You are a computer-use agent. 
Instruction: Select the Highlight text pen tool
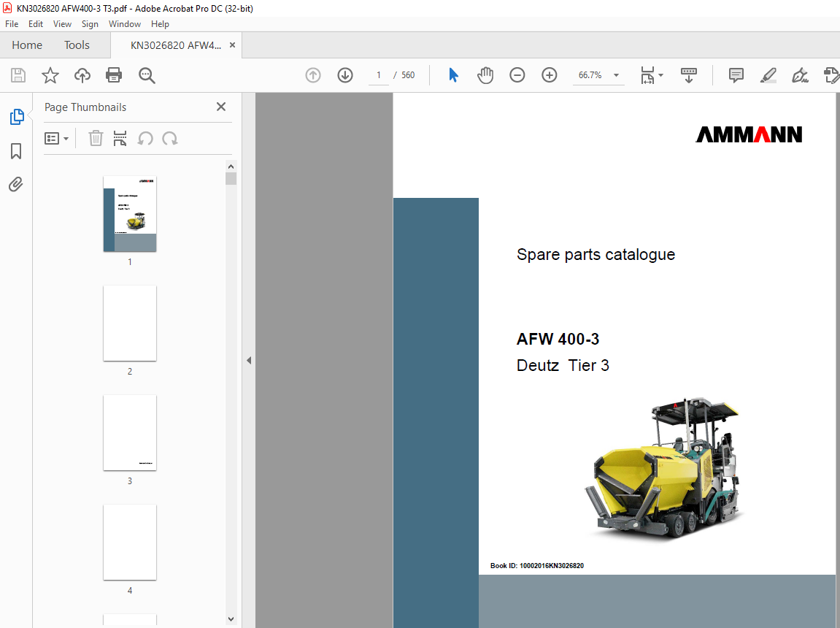point(768,75)
